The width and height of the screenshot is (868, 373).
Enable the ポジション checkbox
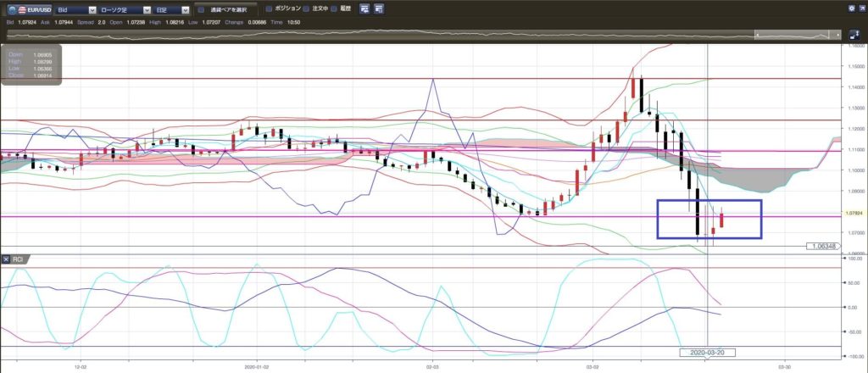(269, 8)
